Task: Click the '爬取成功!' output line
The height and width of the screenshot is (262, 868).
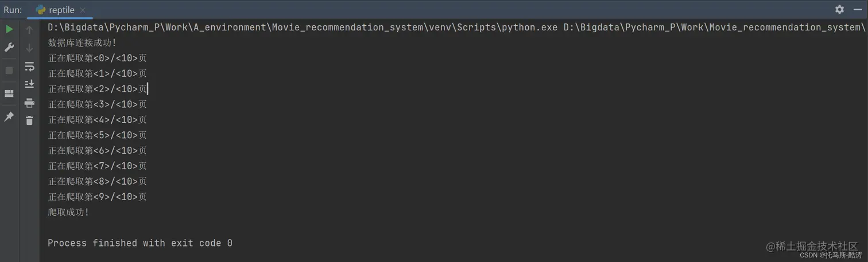Action: (68, 212)
